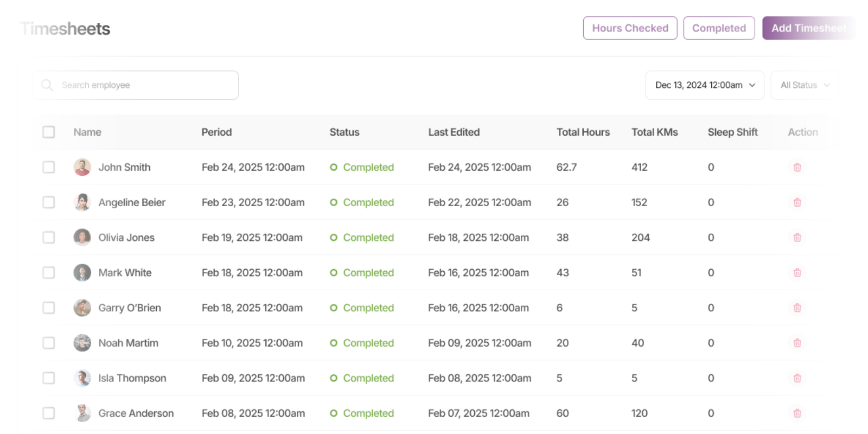Click trash icon in Grace Anderson row

(797, 413)
